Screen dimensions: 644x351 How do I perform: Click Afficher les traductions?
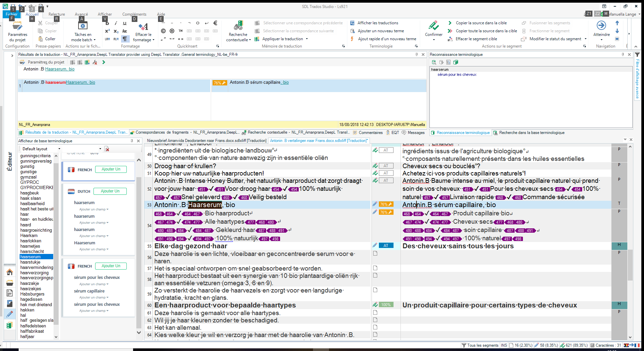[374, 23]
